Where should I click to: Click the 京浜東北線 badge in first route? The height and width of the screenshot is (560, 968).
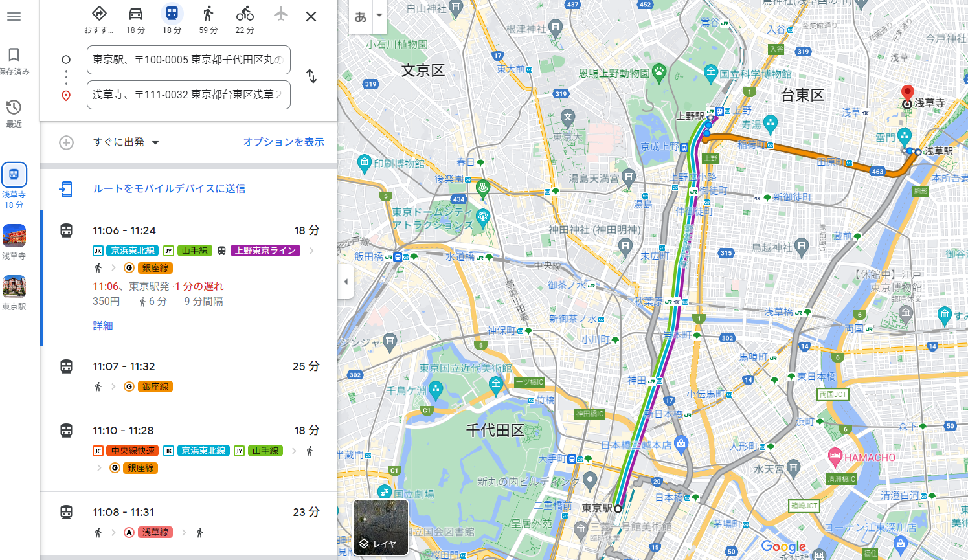pos(133,251)
